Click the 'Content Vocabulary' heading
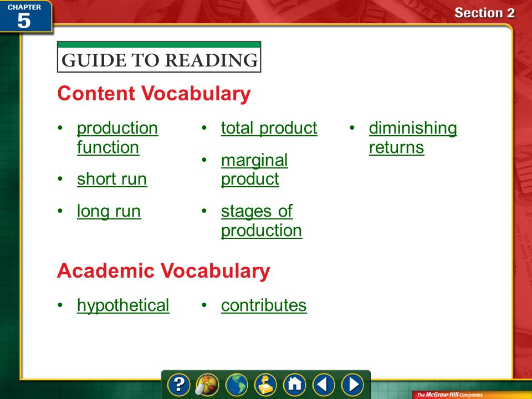The image size is (532, 399). [154, 93]
